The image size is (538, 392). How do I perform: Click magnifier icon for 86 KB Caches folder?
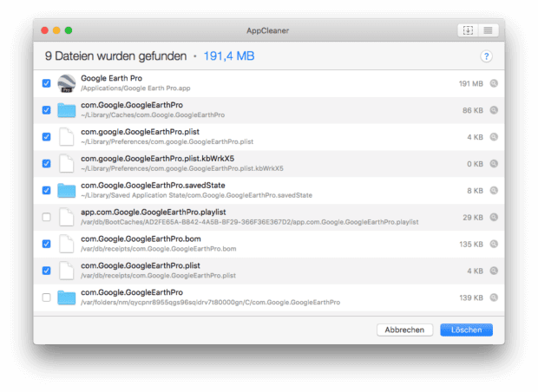click(x=493, y=110)
